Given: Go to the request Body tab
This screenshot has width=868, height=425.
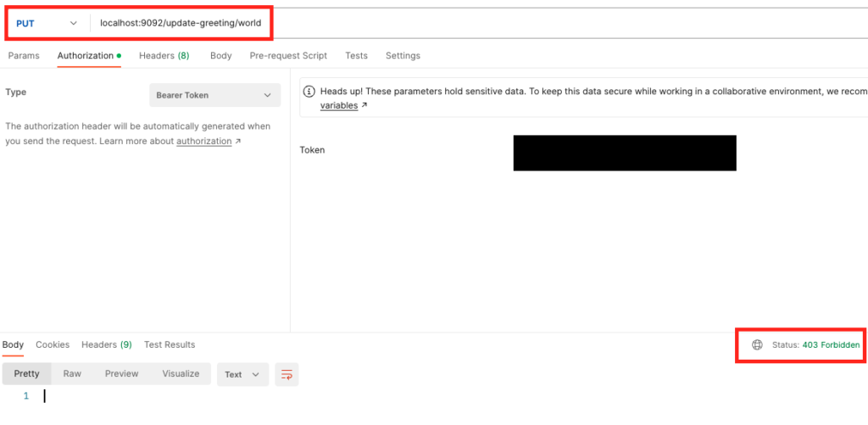Looking at the screenshot, I should (x=220, y=56).
